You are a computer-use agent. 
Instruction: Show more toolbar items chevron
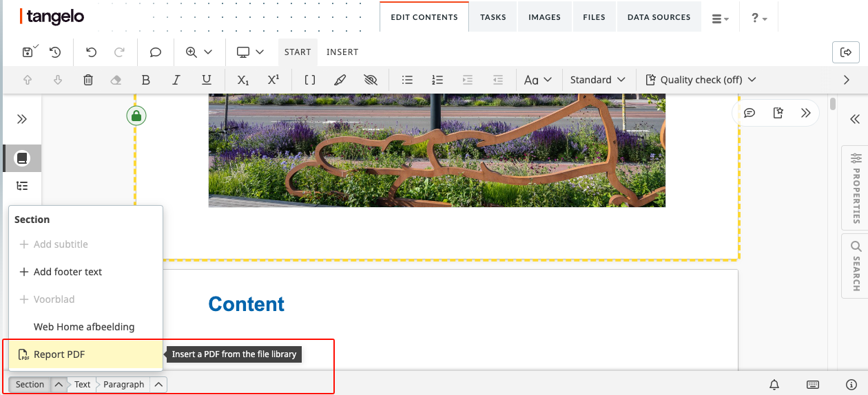tap(847, 80)
